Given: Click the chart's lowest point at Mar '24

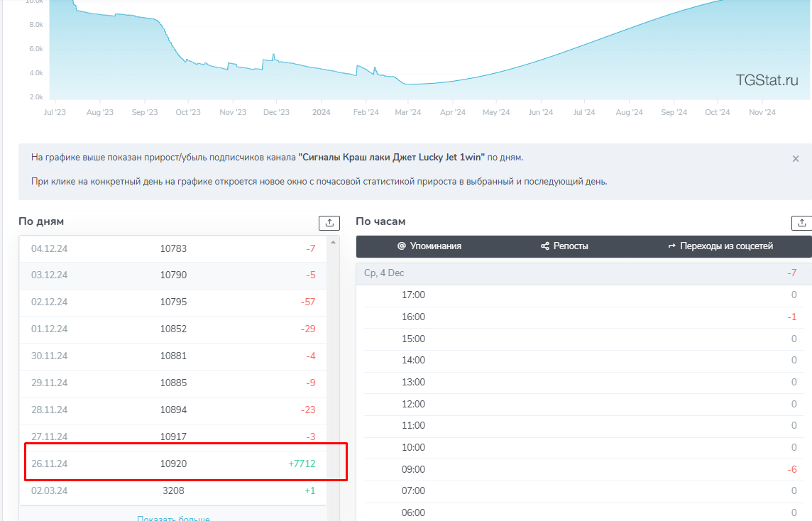Looking at the screenshot, I should [407, 84].
